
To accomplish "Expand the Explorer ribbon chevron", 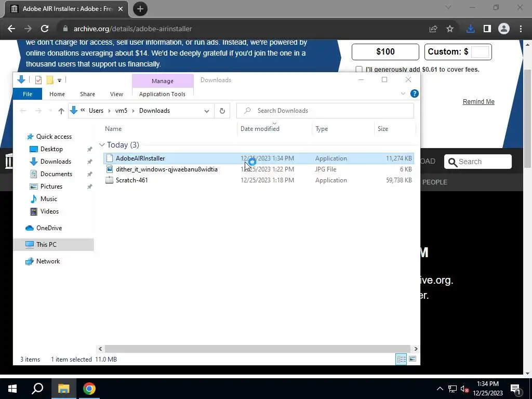I will pos(403,94).
